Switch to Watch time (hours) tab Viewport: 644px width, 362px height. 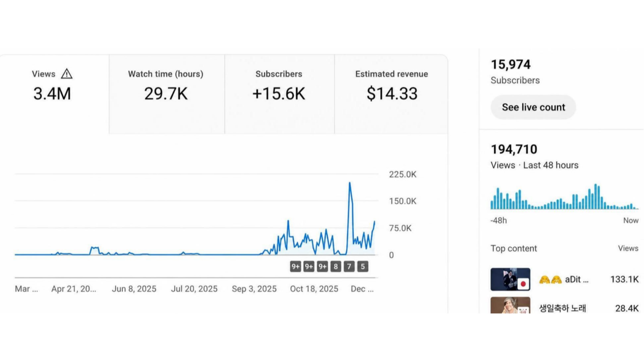[x=167, y=94]
